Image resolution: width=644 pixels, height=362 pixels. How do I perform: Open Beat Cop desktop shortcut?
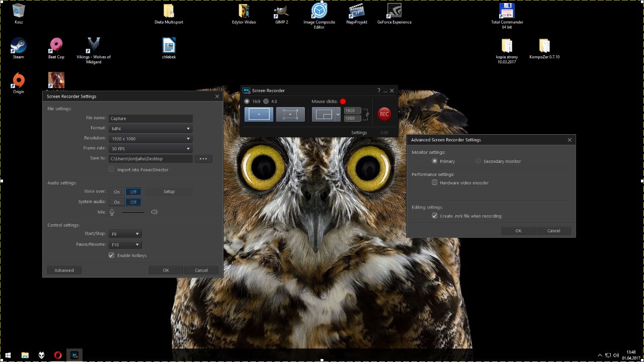click(x=56, y=48)
